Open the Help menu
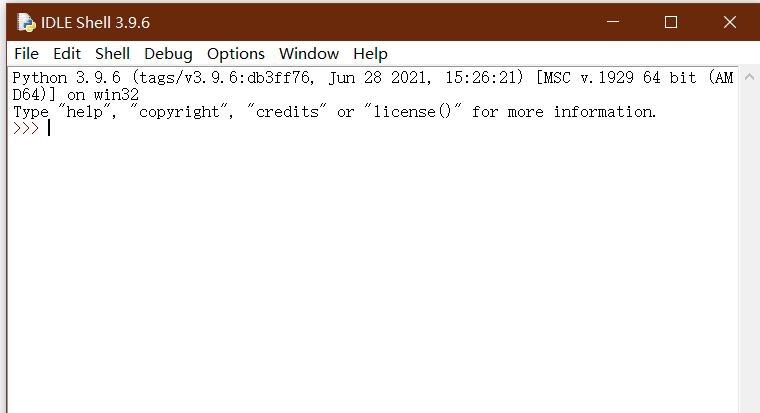Viewport: 760px width, 413px height. [370, 54]
